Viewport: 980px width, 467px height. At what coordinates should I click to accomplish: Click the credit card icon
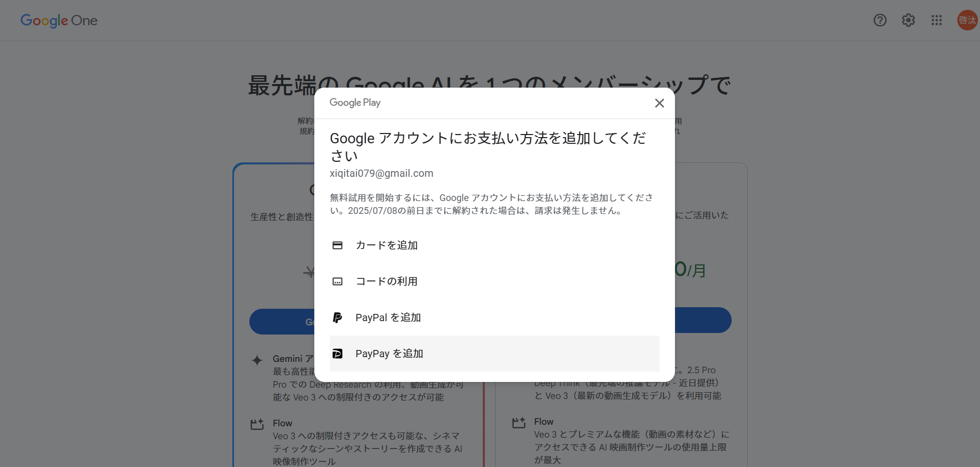(x=337, y=245)
